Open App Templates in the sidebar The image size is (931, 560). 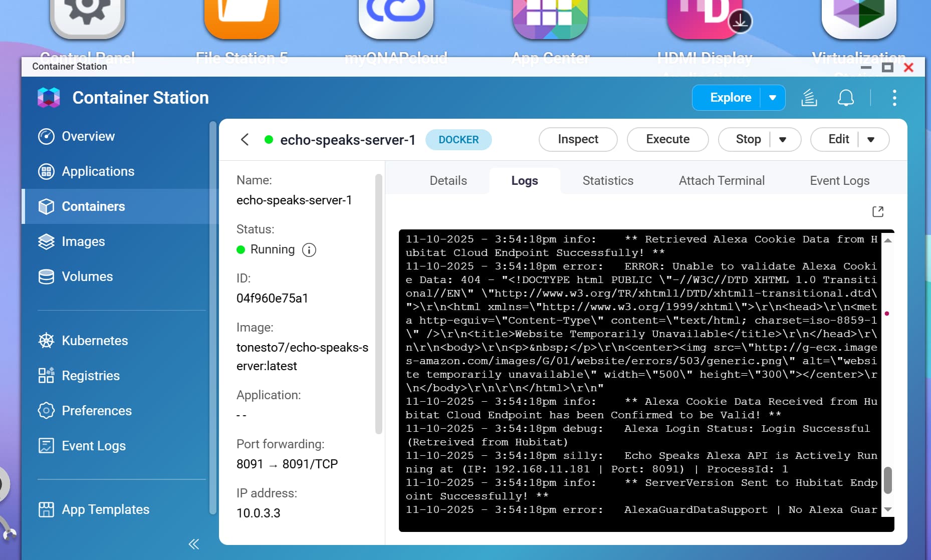pyautogui.click(x=105, y=509)
